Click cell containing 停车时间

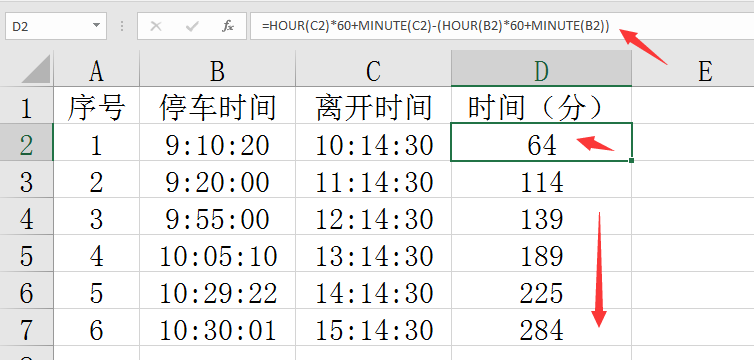(217, 105)
